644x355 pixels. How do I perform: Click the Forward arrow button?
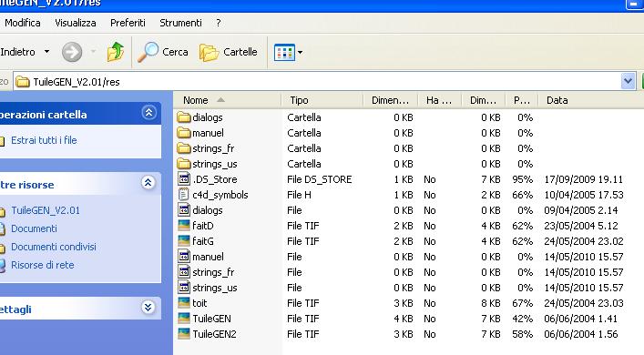72,52
